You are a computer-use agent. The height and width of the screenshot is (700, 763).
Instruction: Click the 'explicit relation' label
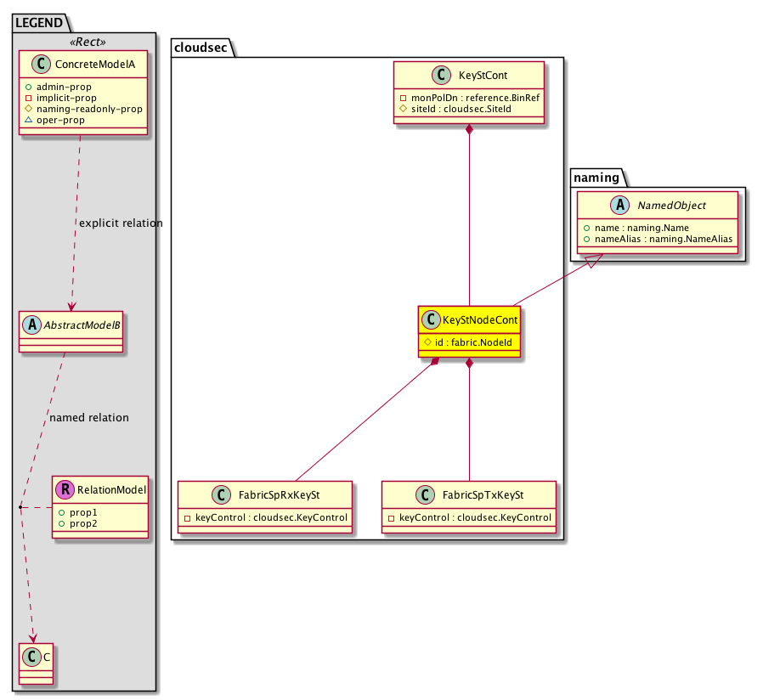point(120,223)
